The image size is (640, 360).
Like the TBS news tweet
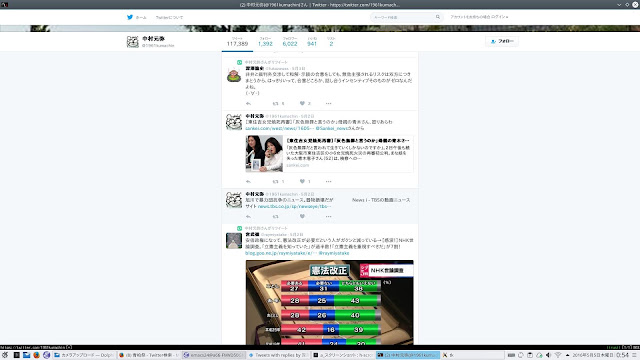click(x=302, y=216)
